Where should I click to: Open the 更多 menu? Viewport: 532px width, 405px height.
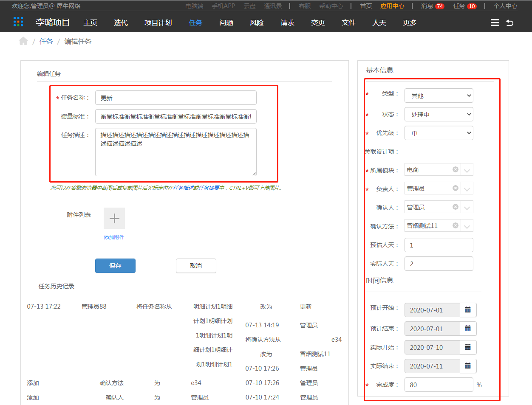point(410,22)
